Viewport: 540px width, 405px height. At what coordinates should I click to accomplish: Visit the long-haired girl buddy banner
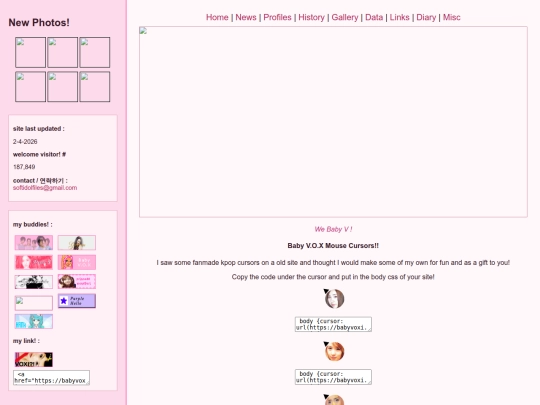click(77, 243)
